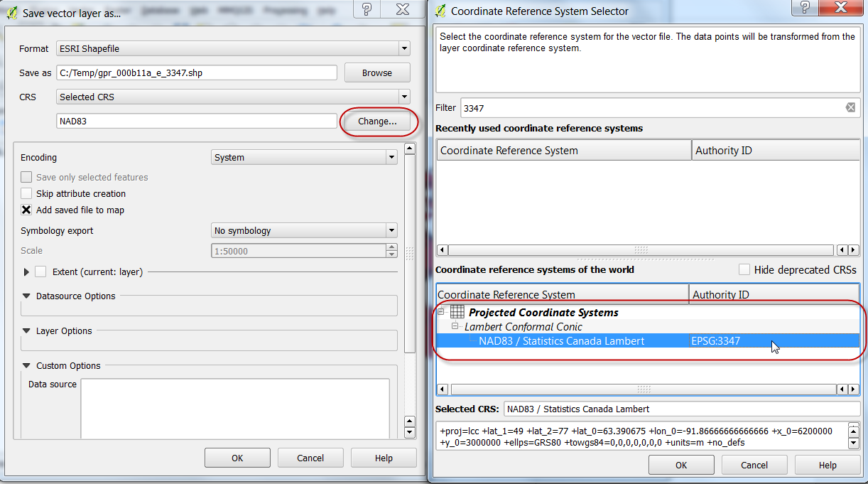Screen dimensions: 868x484
Task: Toggle Save only selected features checkbox
Action: pos(26,177)
